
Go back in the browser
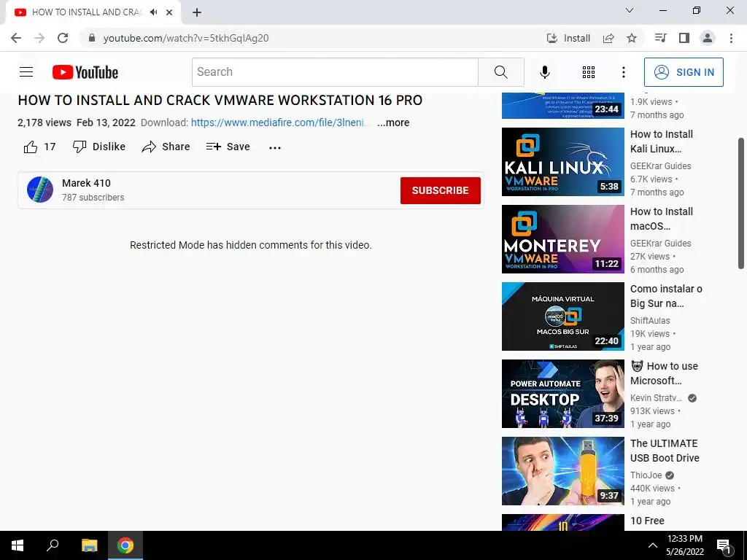tap(16, 38)
